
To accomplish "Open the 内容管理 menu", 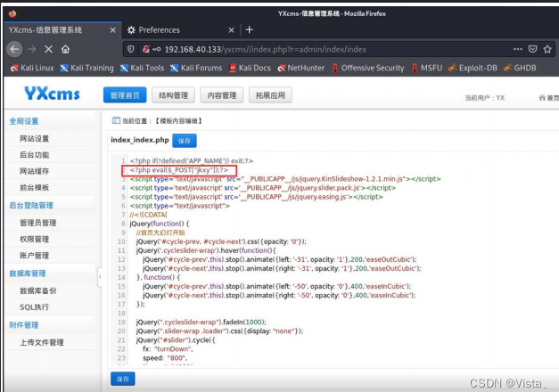I will [x=222, y=95].
